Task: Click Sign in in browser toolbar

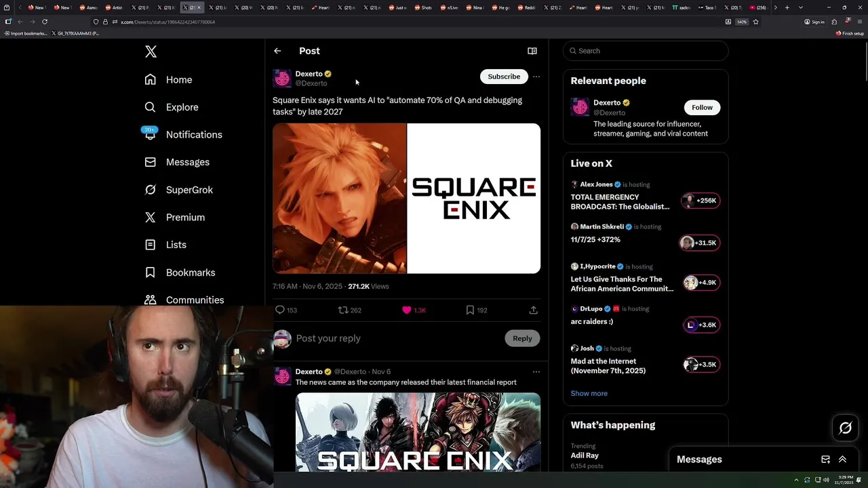Action: click(814, 22)
